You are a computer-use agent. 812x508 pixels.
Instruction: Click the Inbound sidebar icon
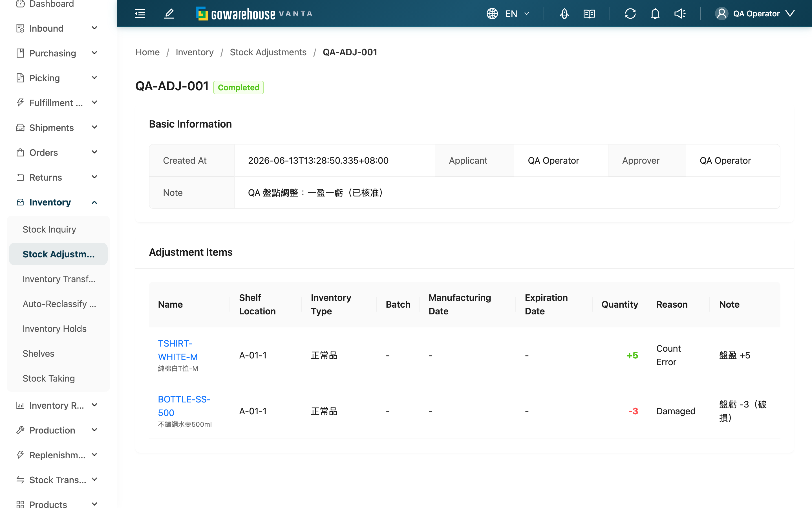click(20, 28)
